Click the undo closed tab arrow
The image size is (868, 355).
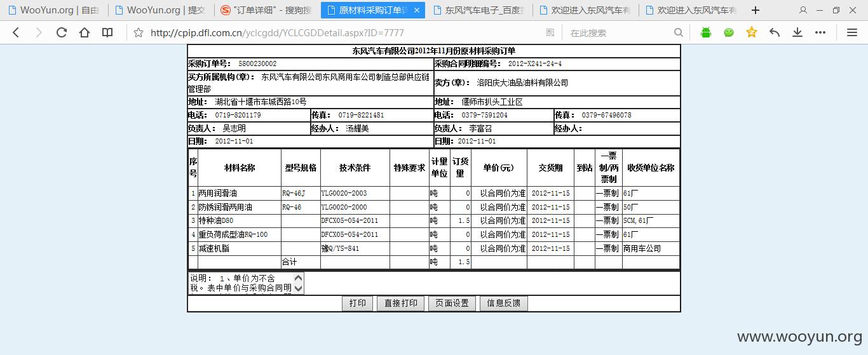tap(775, 32)
